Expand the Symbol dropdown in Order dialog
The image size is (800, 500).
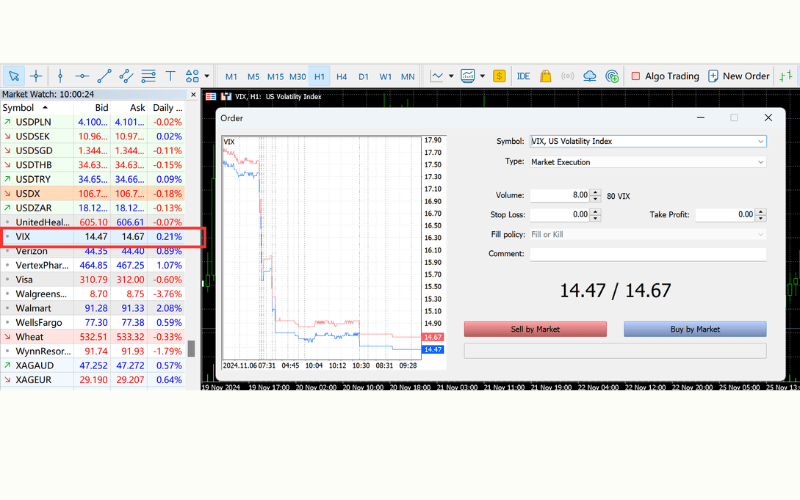pos(760,141)
